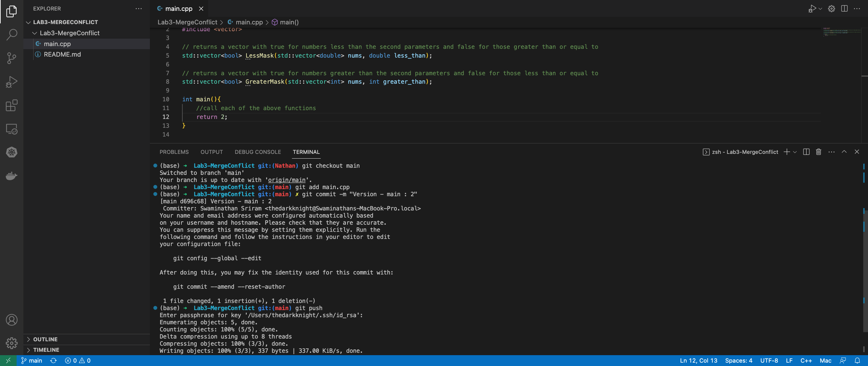Close the terminal panel
868x366 pixels.
(x=857, y=152)
